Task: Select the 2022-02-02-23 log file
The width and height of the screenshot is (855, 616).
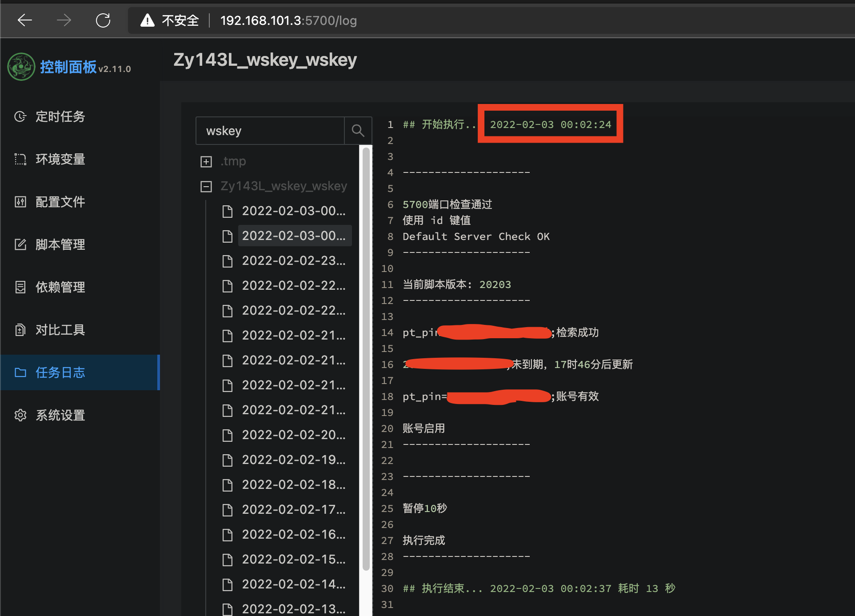Action: [x=293, y=260]
